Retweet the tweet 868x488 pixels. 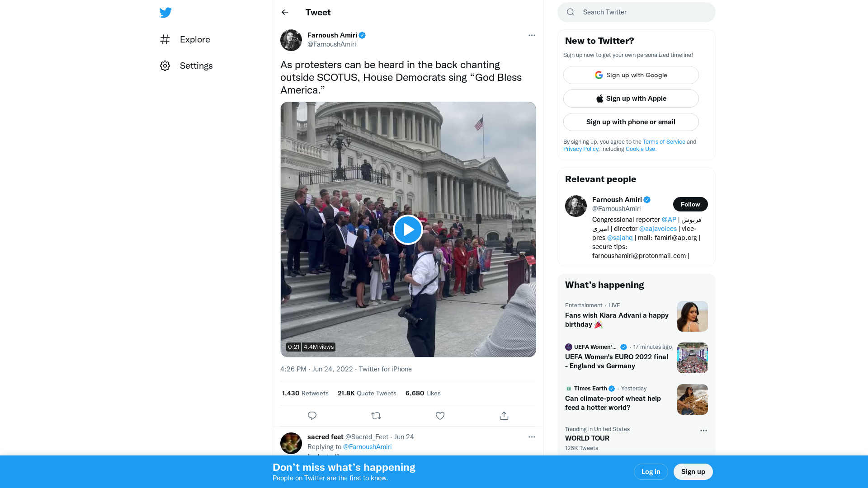coord(376,415)
